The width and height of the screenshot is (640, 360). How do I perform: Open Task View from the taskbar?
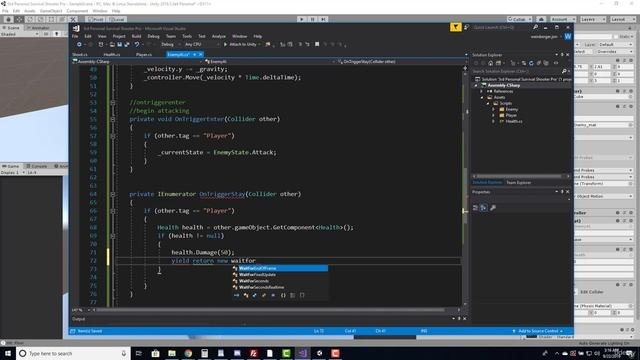[138, 353]
